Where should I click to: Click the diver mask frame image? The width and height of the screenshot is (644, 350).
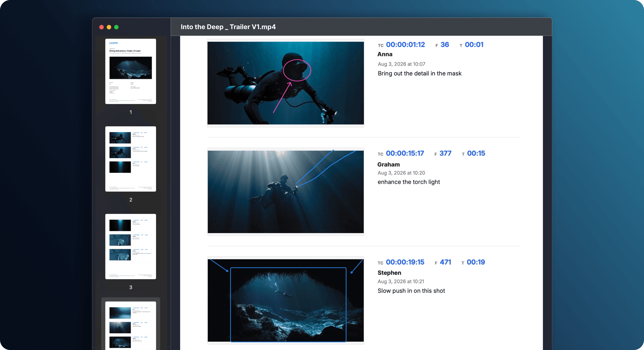click(286, 83)
